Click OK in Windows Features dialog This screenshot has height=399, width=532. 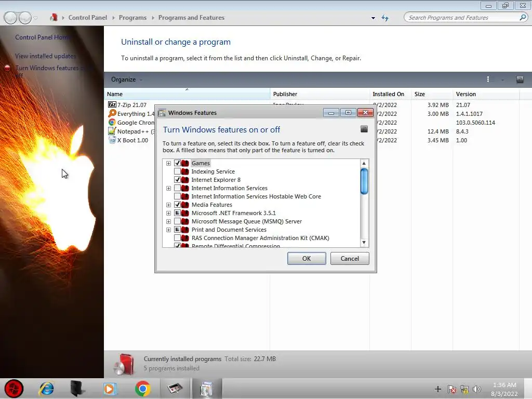[x=307, y=259]
